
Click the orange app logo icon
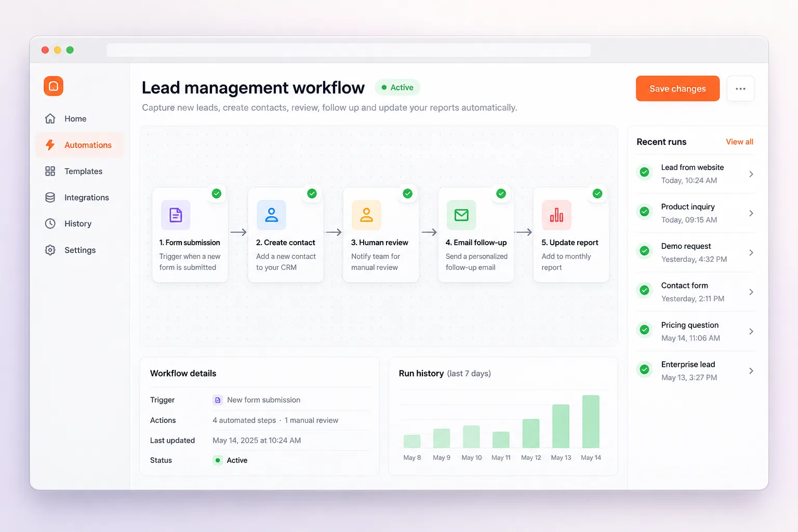54,86
